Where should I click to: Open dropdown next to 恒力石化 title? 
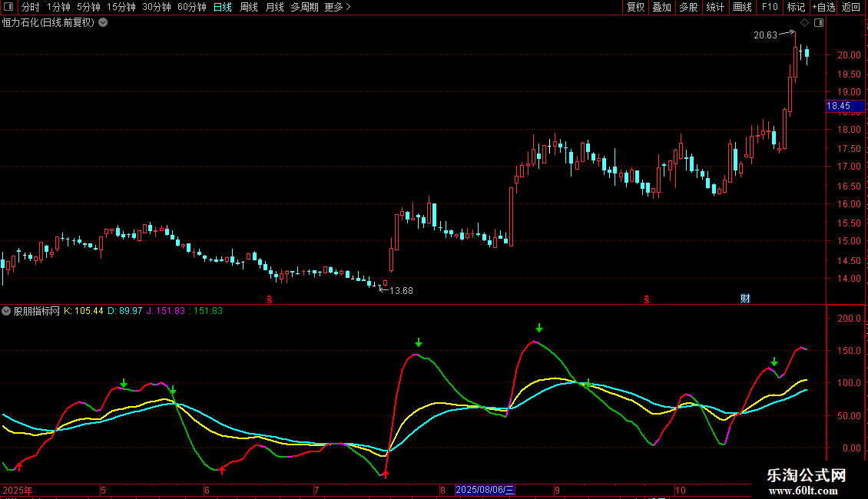tap(103, 22)
